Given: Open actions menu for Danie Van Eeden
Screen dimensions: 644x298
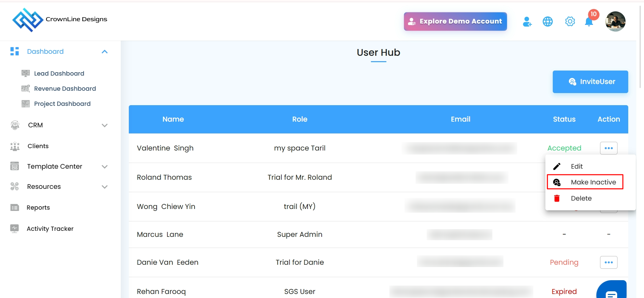Looking at the screenshot, I should click(608, 262).
